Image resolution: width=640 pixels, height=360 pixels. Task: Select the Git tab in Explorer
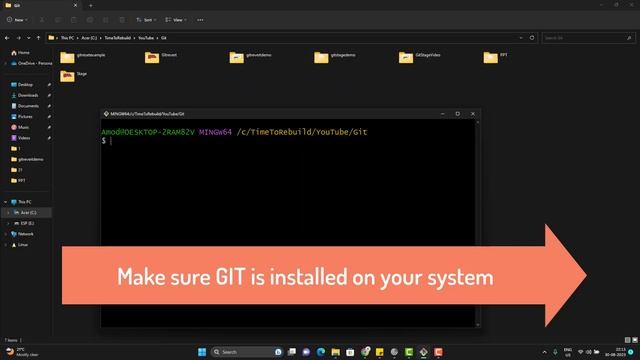point(41,5)
